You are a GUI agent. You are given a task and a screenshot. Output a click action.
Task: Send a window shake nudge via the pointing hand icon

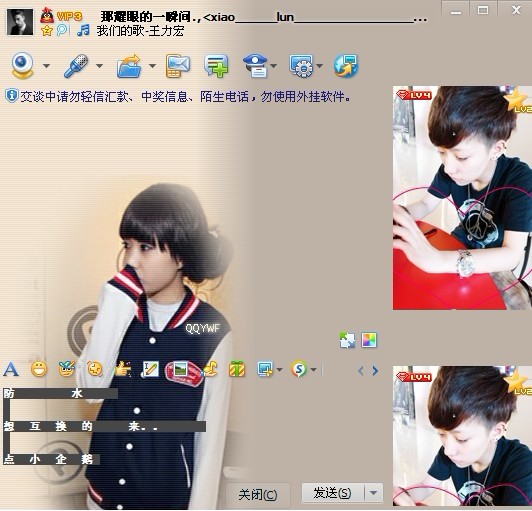click(x=123, y=369)
